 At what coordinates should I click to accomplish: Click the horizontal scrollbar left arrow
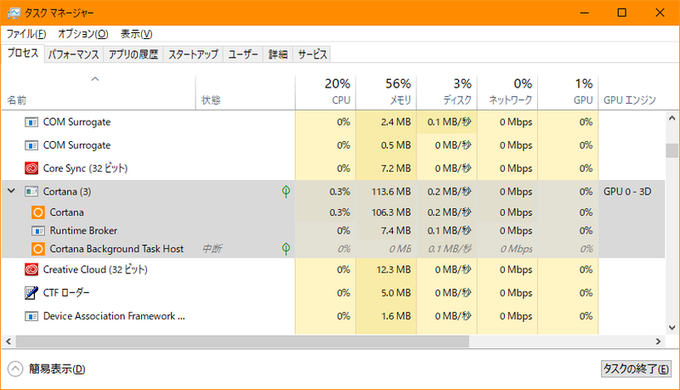8,341
